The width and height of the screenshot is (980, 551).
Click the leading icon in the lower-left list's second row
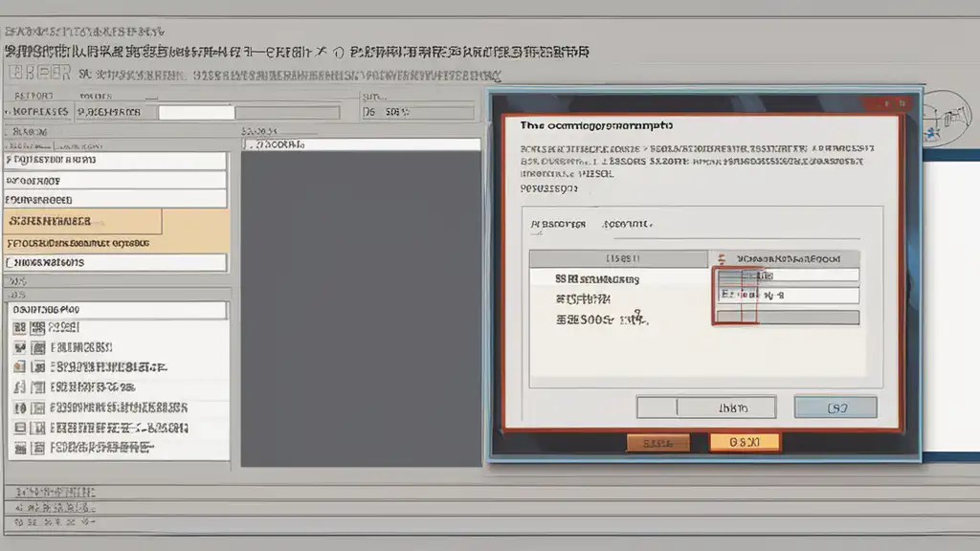point(20,347)
